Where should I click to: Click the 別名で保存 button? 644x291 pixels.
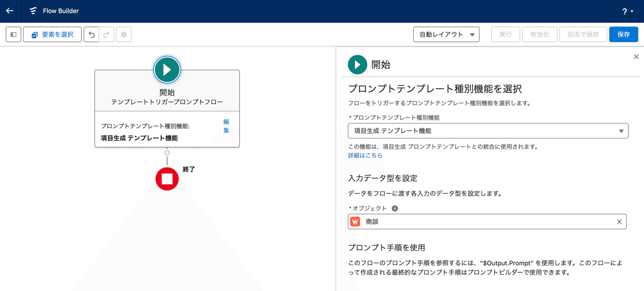click(x=583, y=34)
